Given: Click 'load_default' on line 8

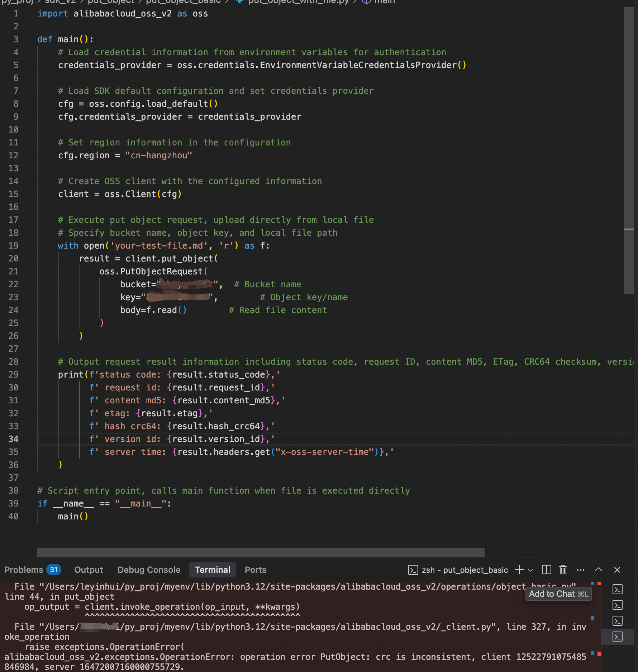Looking at the screenshot, I should [x=177, y=104].
